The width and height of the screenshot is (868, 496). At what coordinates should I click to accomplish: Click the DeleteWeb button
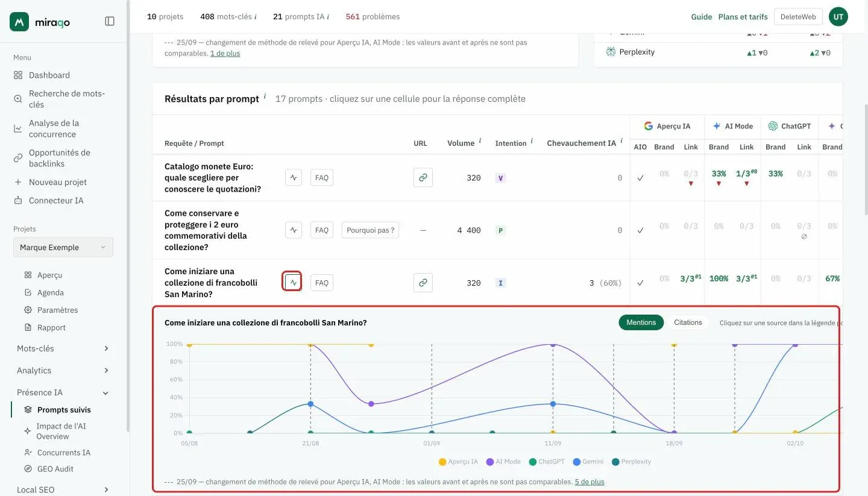point(798,17)
